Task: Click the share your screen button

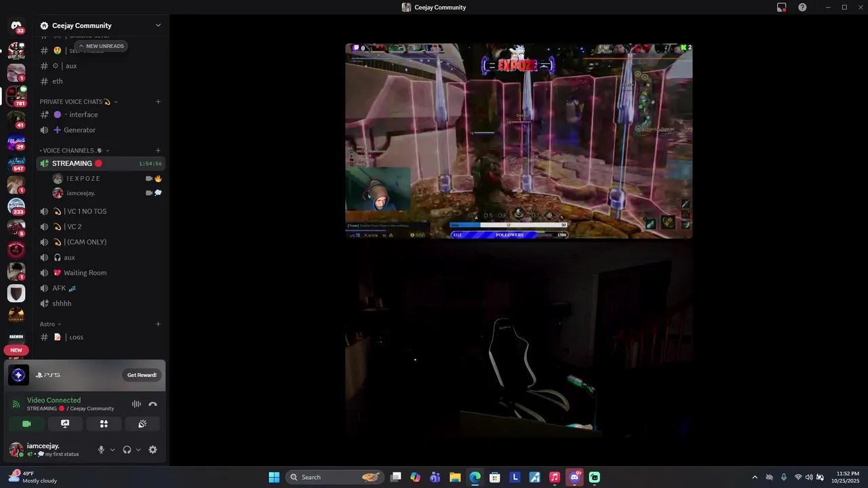Action: 65,424
